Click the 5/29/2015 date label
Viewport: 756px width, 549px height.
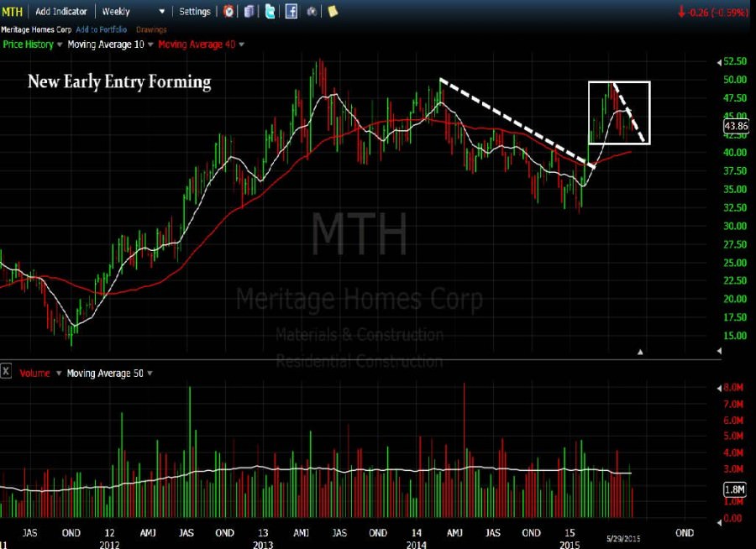click(623, 538)
